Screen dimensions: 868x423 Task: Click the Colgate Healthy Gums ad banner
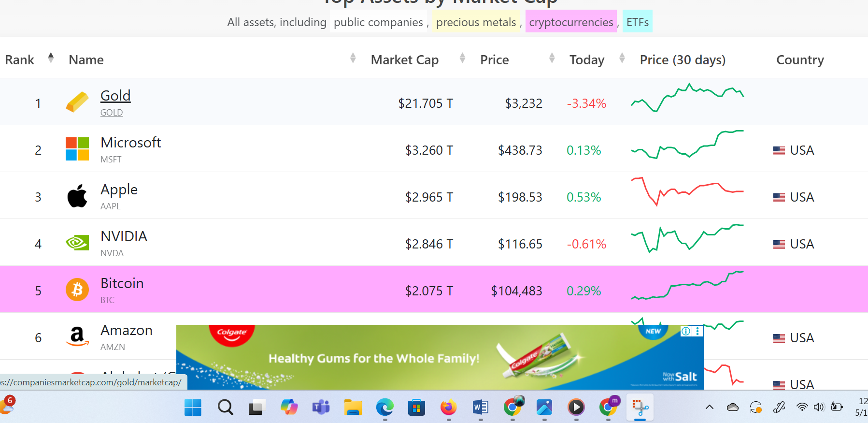[440, 357]
